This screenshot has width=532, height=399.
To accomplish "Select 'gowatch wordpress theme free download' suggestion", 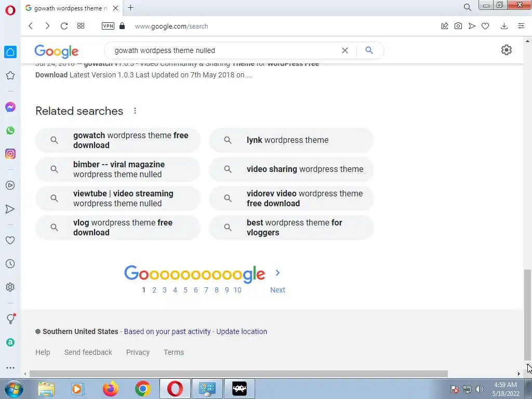I will tap(118, 140).
